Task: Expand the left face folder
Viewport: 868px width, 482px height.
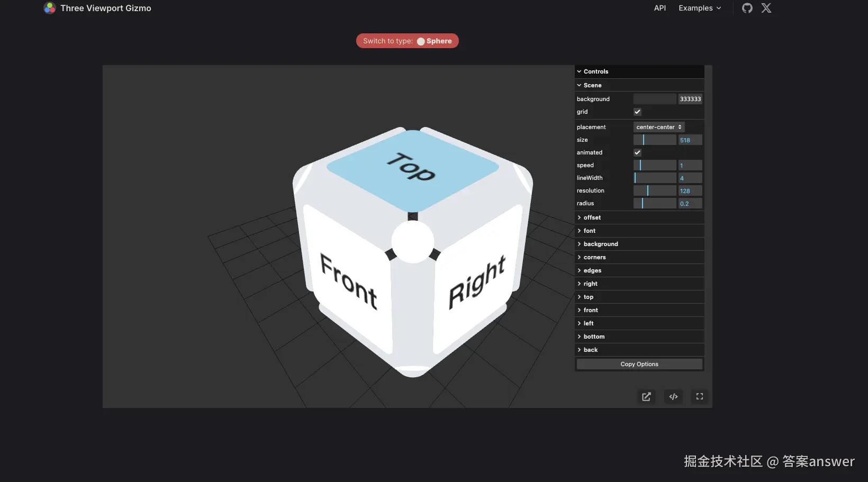Action: coord(639,323)
